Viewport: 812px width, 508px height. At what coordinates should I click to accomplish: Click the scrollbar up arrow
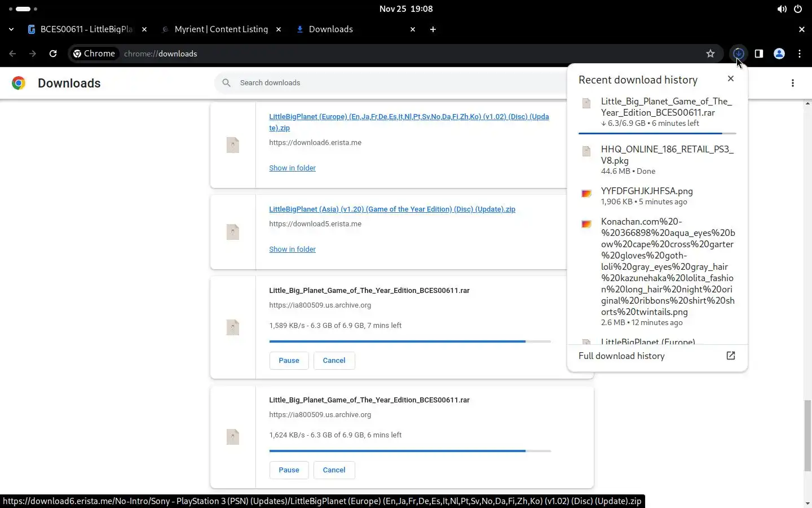807,103
